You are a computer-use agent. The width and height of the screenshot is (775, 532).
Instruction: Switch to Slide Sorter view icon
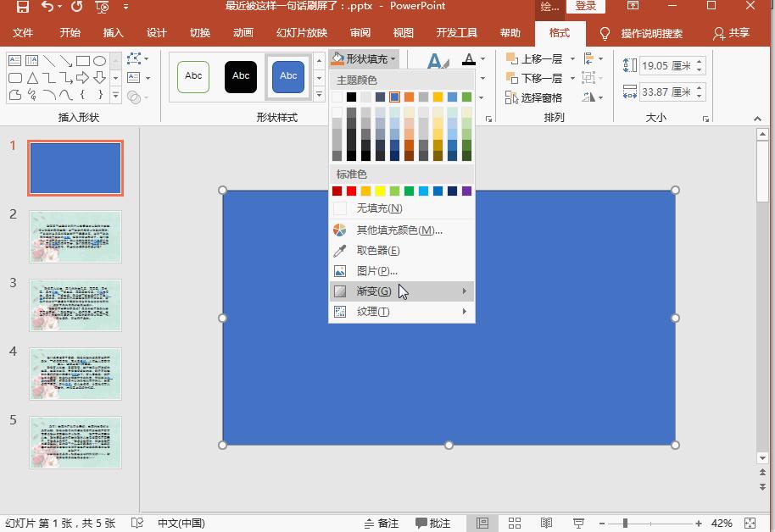[515, 524]
